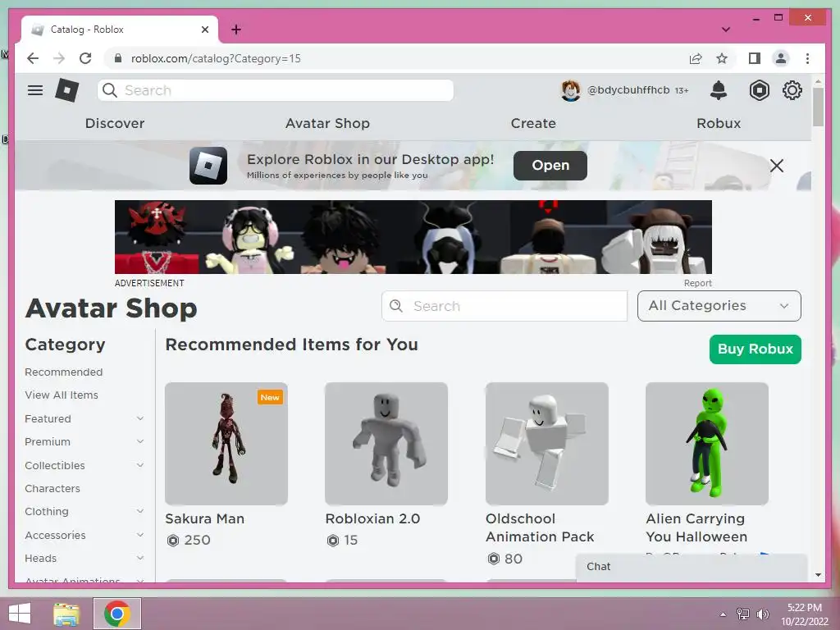Click the tab search chevron in the tab strip
Image resolution: width=840 pixels, height=630 pixels.
725,30
